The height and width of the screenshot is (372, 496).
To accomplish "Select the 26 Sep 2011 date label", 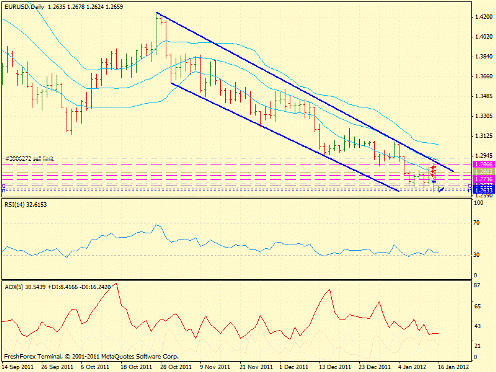I will click(x=57, y=367).
